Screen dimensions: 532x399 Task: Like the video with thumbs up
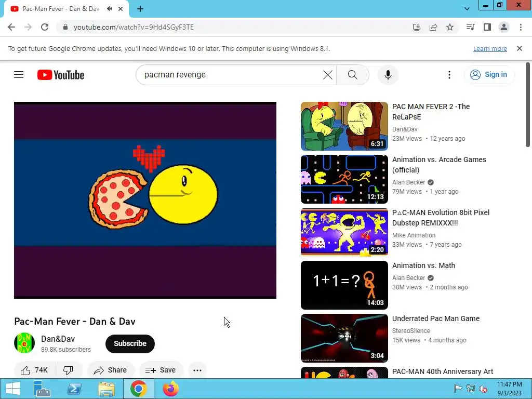pyautogui.click(x=34, y=370)
